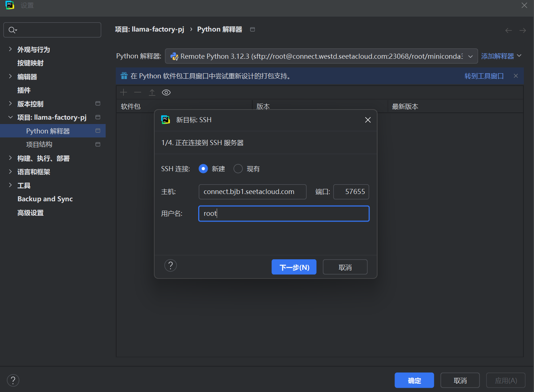Screen dimensions: 534x392
Task: Close the packaging support banner
Action: point(516,76)
